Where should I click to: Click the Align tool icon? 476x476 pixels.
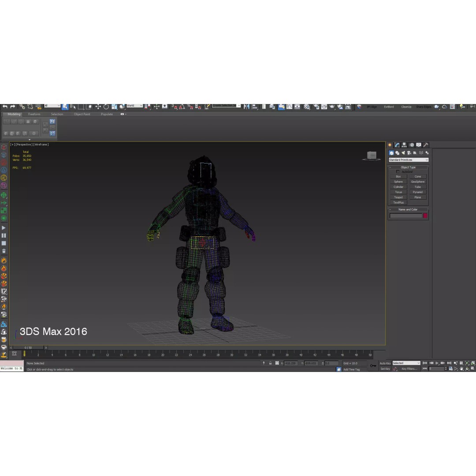(x=255, y=107)
